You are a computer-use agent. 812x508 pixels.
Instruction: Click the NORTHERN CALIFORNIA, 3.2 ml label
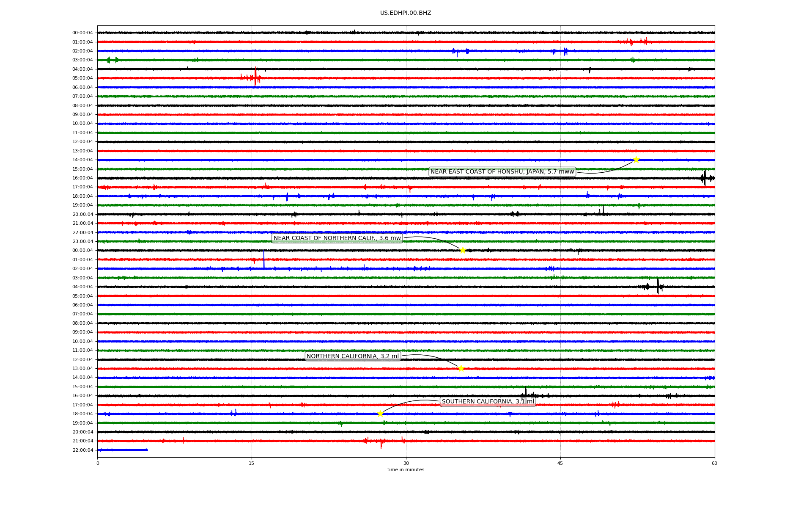point(353,356)
